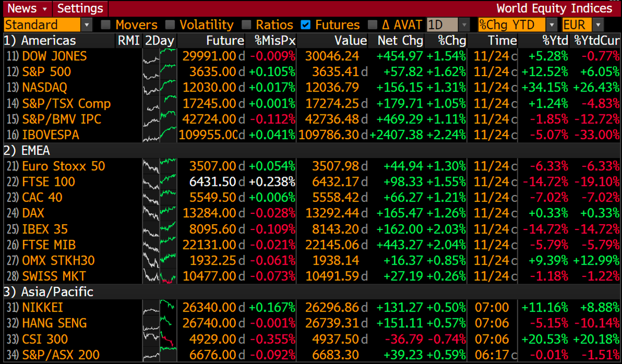Click IBOVESPA %YtdCur value -33.00%
Image resolution: width=622 pixels, height=364 pixels.
(x=596, y=135)
